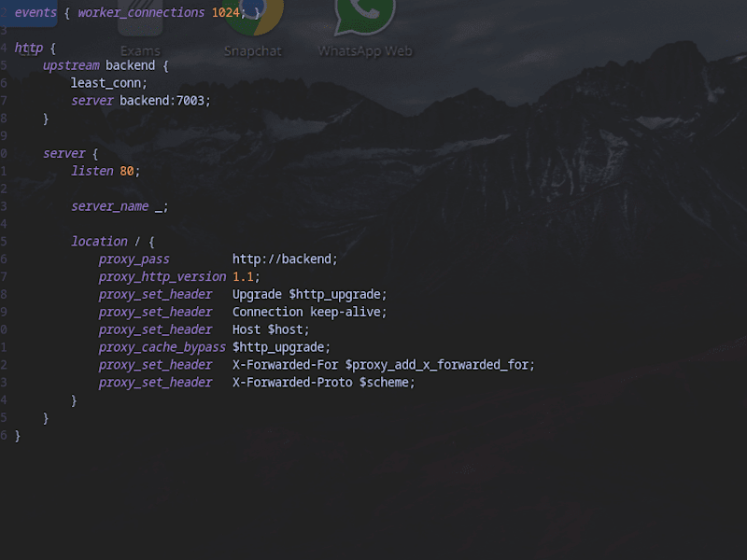Click the value '1024' in events block
Image resolution: width=747 pixels, height=560 pixels.
[225, 13]
